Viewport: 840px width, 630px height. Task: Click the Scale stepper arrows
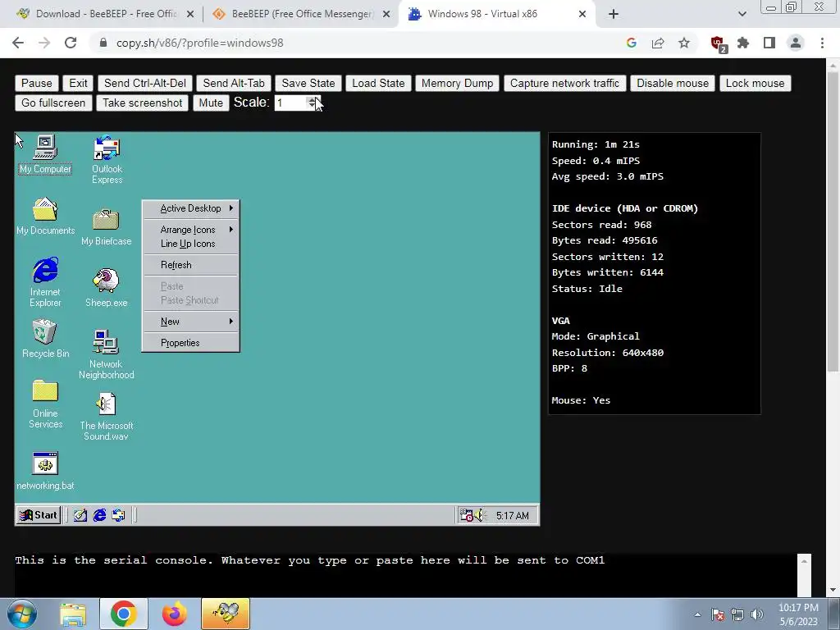click(x=313, y=103)
